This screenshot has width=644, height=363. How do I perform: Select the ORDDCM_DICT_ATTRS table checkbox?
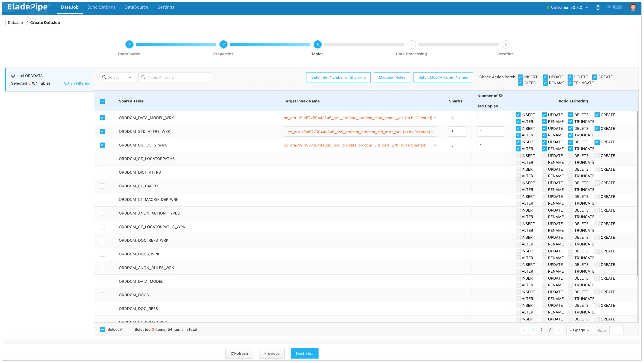pyautogui.click(x=102, y=172)
